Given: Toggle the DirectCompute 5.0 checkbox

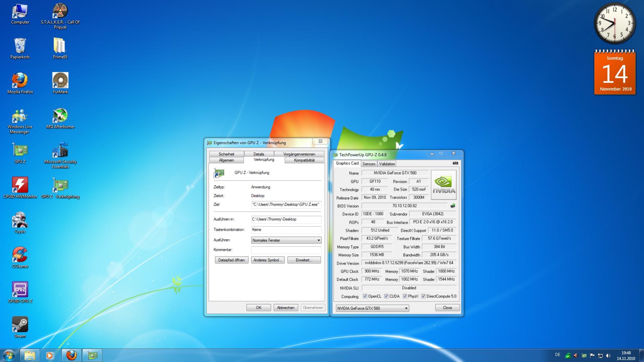Looking at the screenshot, I should (423, 296).
